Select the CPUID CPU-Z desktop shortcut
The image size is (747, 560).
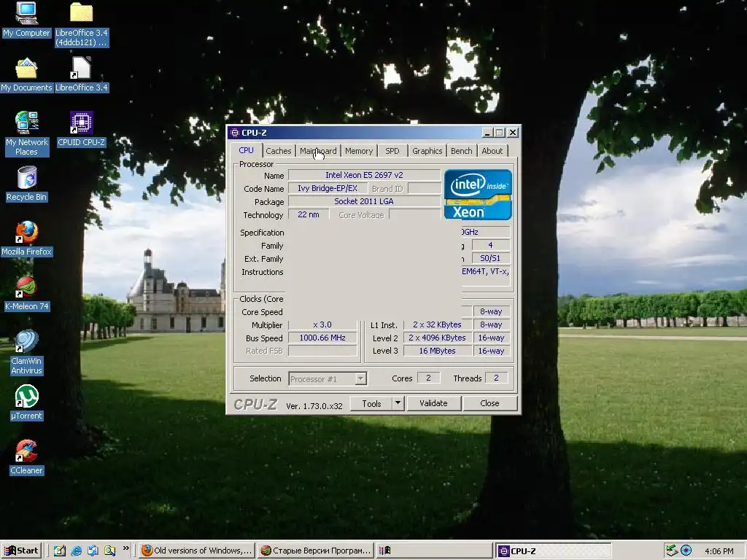[x=82, y=129]
